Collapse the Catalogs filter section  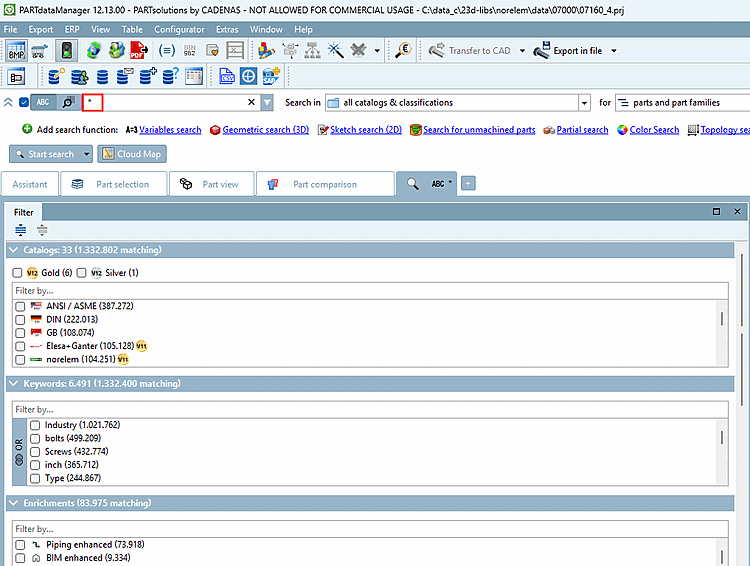pyautogui.click(x=13, y=250)
